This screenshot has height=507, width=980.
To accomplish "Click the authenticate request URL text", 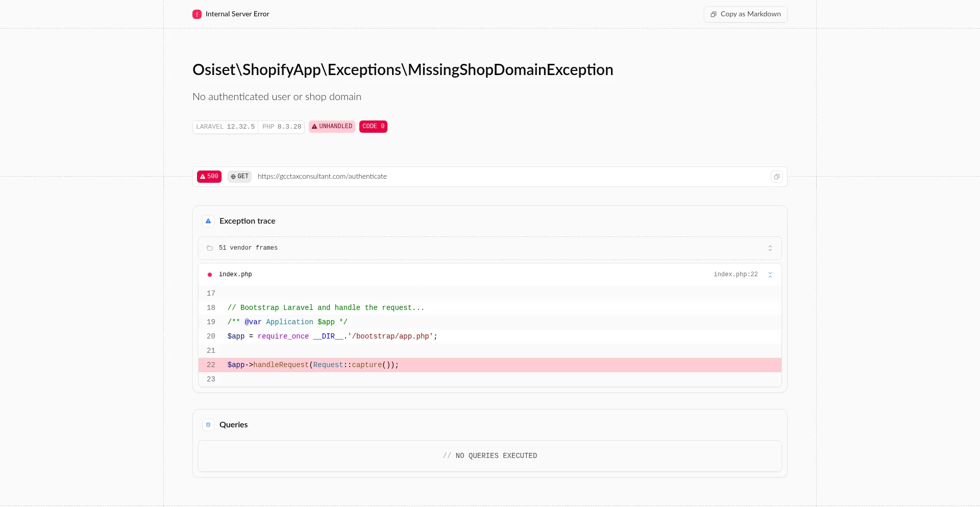I will click(322, 177).
